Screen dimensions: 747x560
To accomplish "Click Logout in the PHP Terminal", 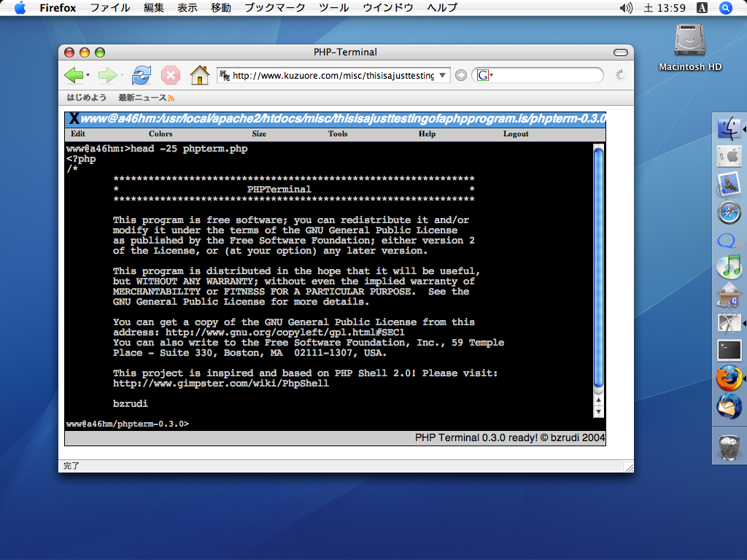I will click(516, 134).
